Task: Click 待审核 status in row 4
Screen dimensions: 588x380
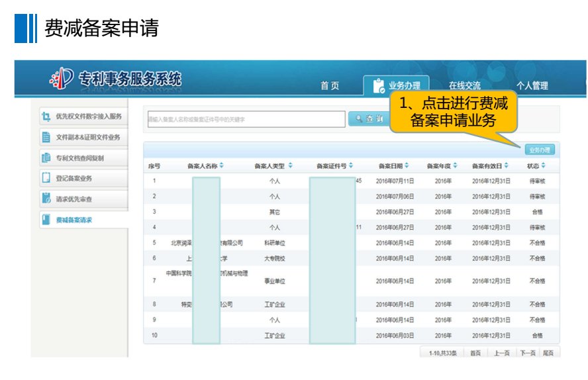Action: coord(538,228)
